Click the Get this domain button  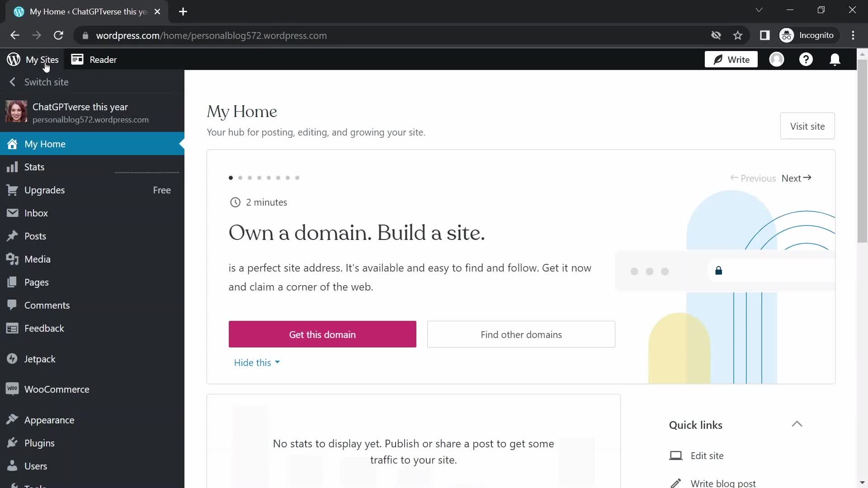322,334
